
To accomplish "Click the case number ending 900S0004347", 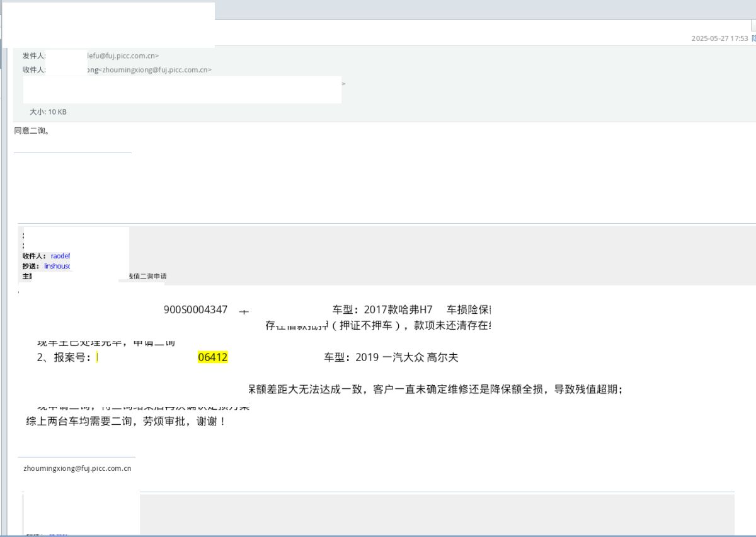I will click(x=195, y=309).
